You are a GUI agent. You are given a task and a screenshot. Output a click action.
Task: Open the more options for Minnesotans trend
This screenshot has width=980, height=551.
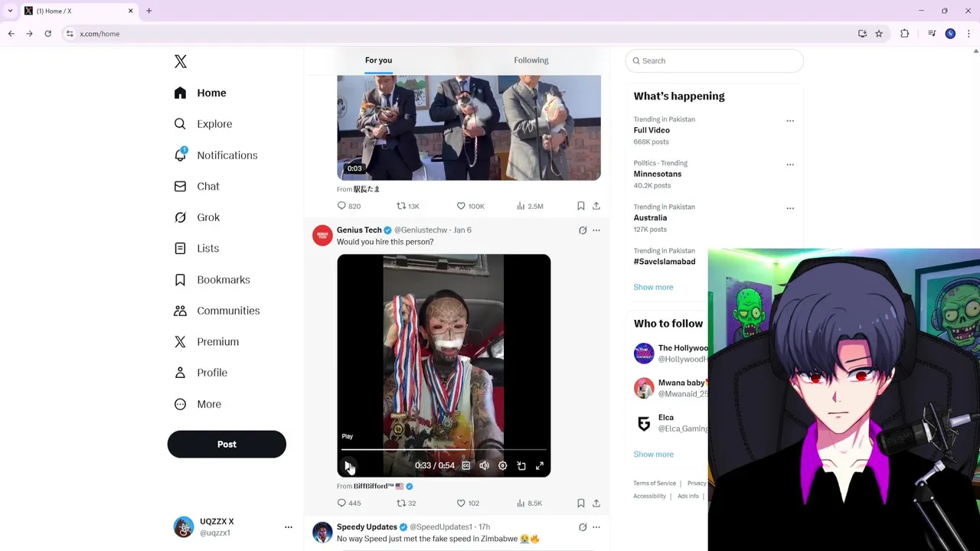pos(790,165)
